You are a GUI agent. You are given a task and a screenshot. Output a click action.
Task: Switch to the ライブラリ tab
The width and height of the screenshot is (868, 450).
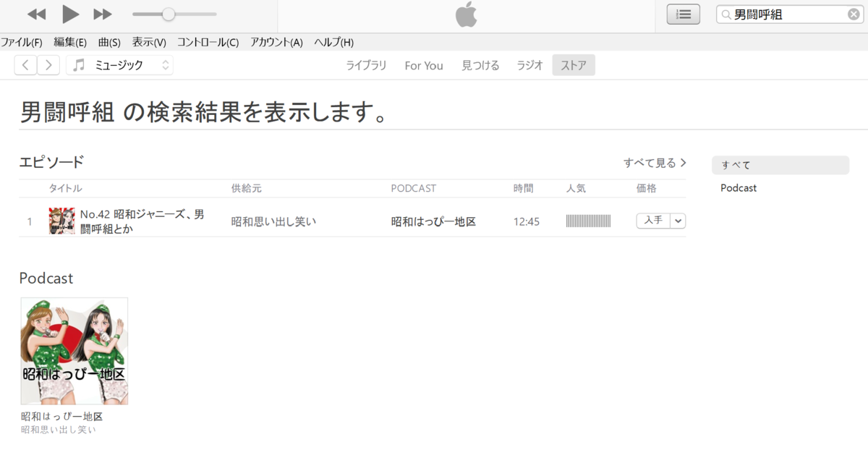click(x=366, y=65)
